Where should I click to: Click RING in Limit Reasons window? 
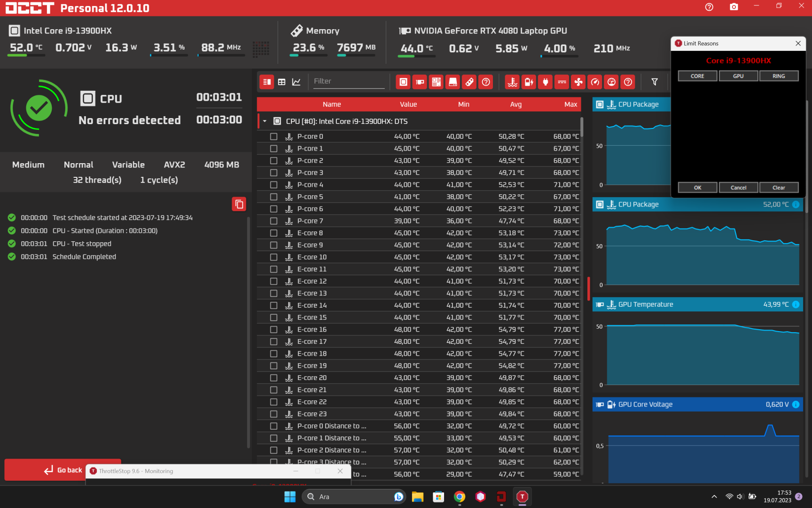click(x=779, y=76)
